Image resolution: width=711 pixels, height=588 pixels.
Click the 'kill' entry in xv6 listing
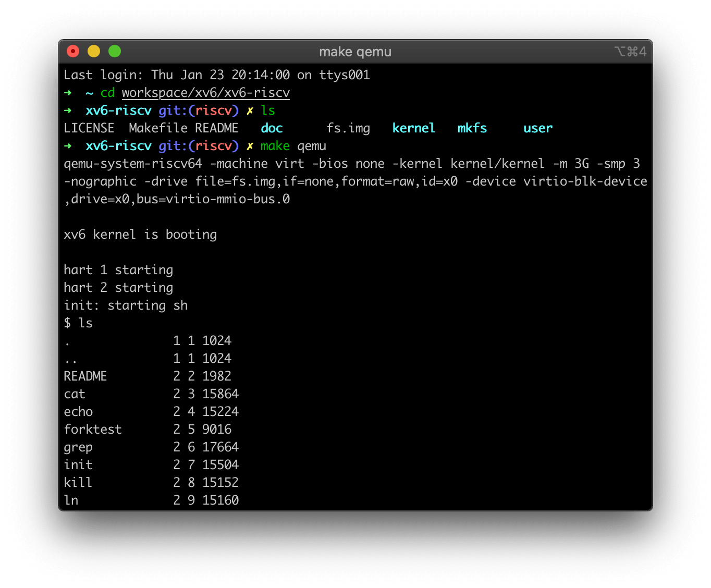[x=78, y=483]
